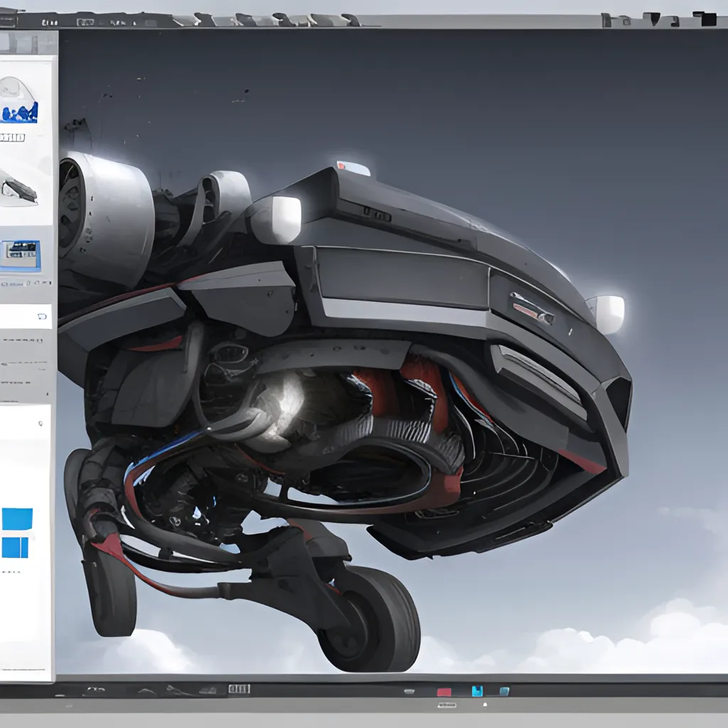
Task: Click the last tab in top tab strip
Action: (351, 19)
